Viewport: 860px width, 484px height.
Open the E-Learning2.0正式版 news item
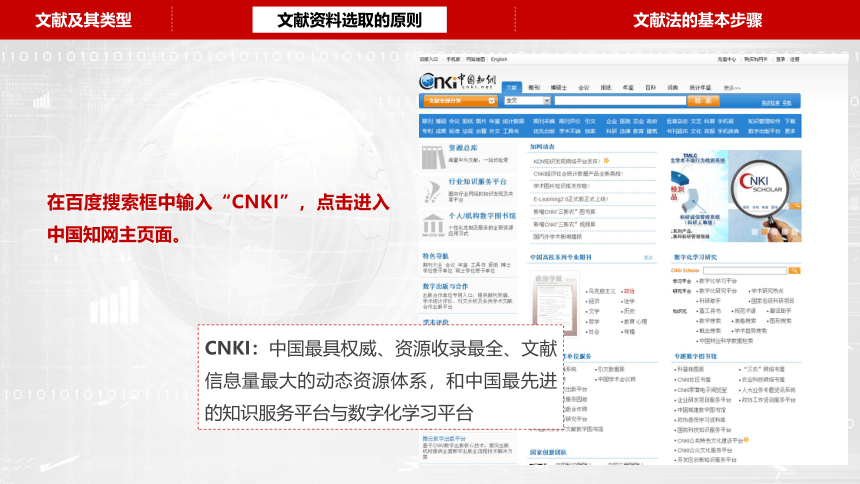point(570,199)
